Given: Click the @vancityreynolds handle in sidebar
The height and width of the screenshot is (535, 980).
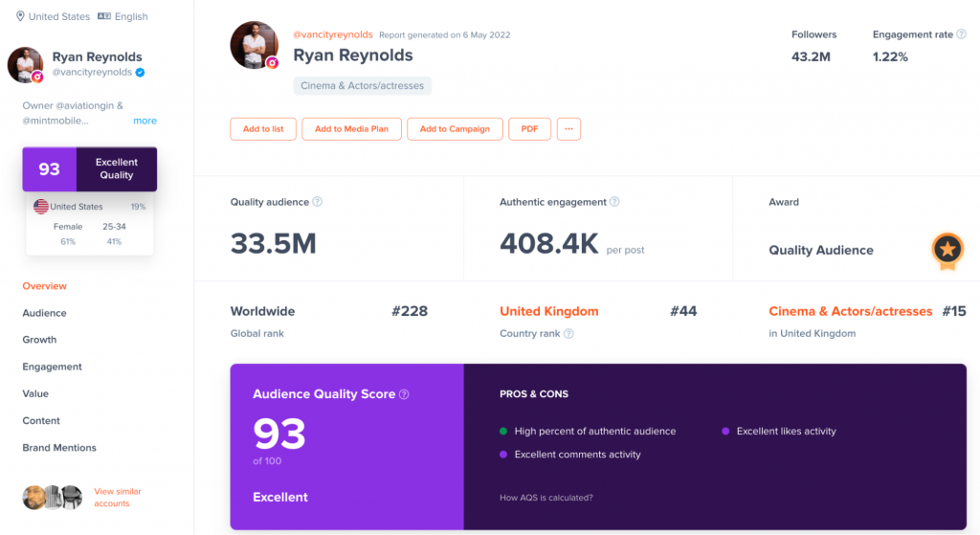Looking at the screenshot, I should pos(92,72).
